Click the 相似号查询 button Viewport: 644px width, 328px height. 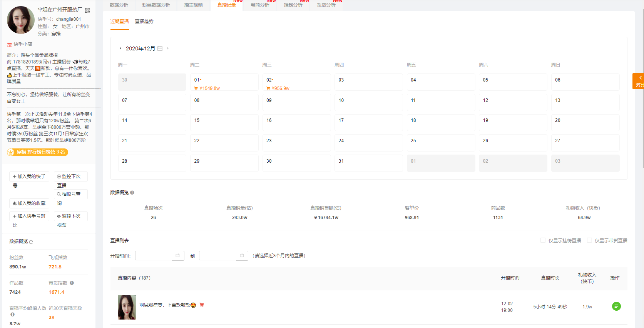71,194
